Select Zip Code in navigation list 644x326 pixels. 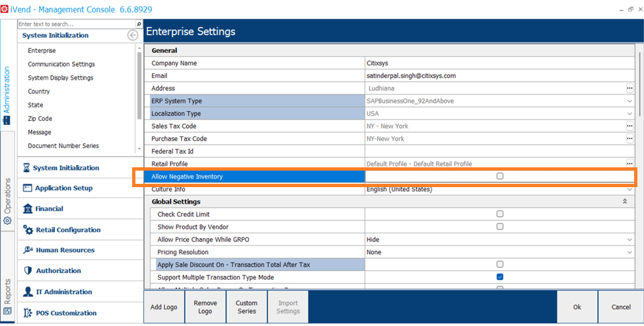40,118
